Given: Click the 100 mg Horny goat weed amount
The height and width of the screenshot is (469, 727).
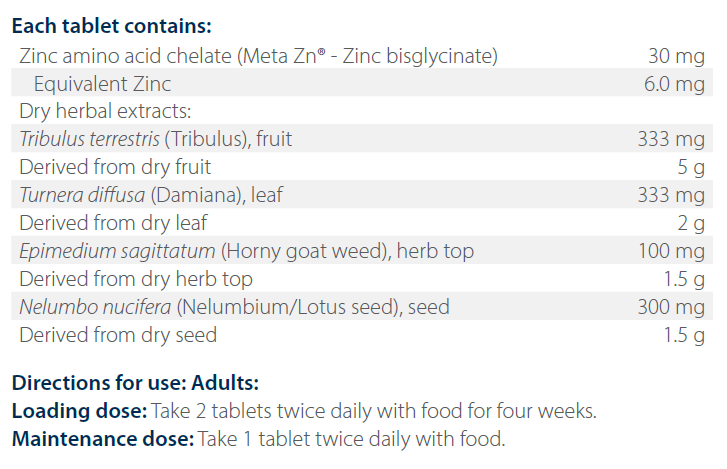Looking at the screenshot, I should 670,251.
